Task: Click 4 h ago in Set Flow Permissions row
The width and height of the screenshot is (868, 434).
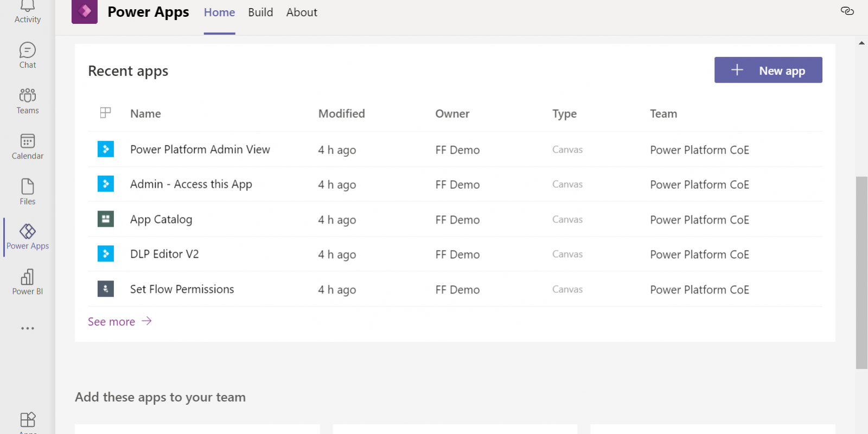Action: [337, 290]
